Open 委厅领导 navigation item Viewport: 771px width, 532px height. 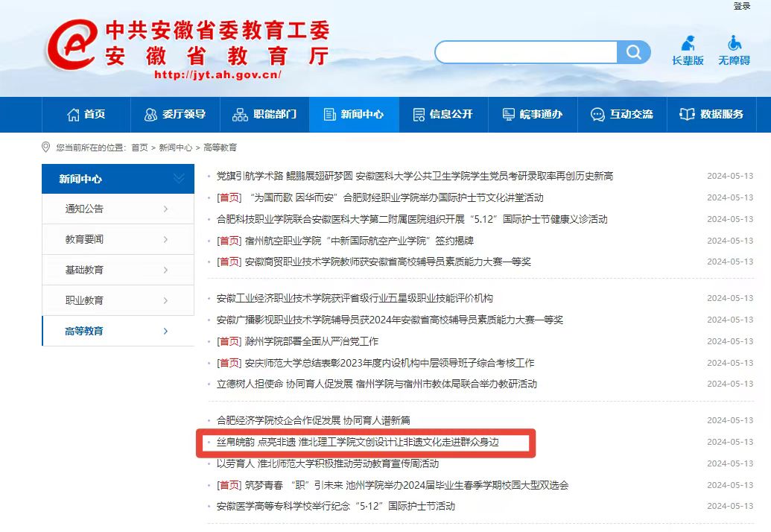coord(175,114)
